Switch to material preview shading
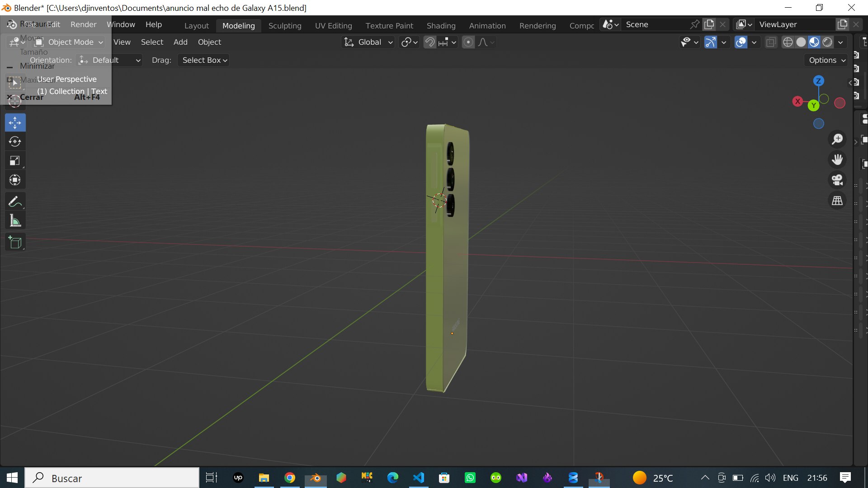The width and height of the screenshot is (868, 488). pyautogui.click(x=814, y=42)
